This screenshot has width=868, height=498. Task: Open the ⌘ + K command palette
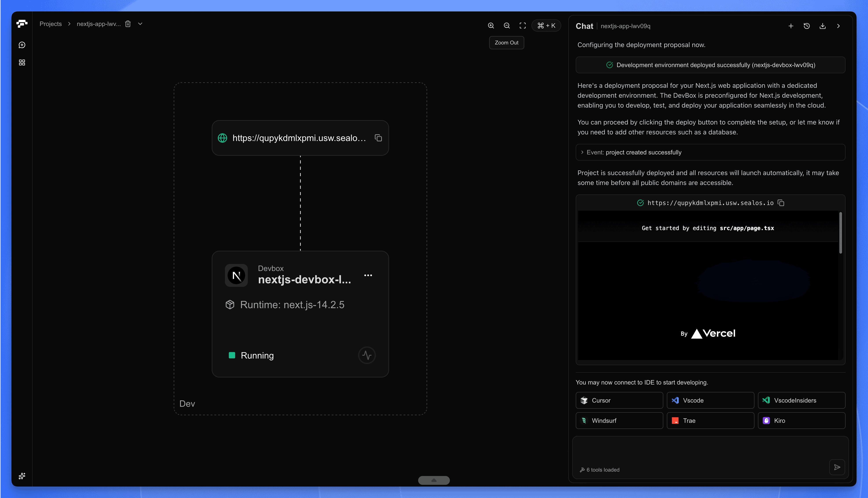[546, 26]
